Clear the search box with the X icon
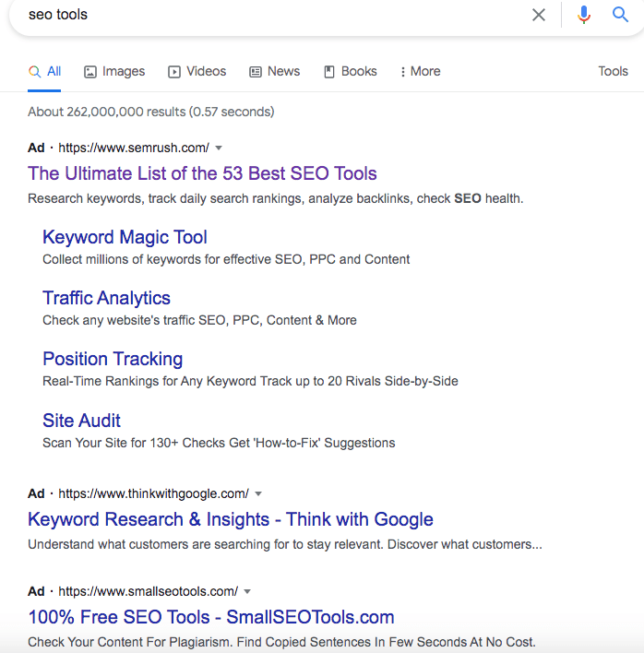 click(x=539, y=15)
